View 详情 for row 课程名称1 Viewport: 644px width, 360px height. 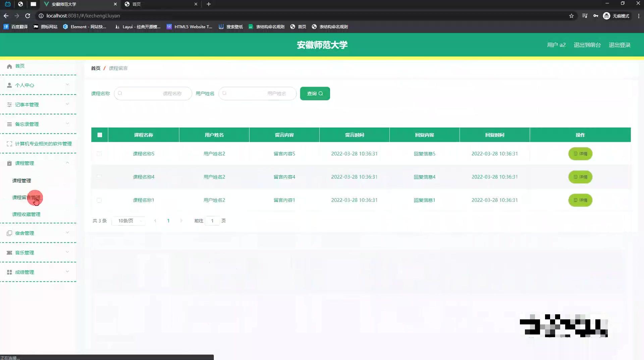[580, 200]
